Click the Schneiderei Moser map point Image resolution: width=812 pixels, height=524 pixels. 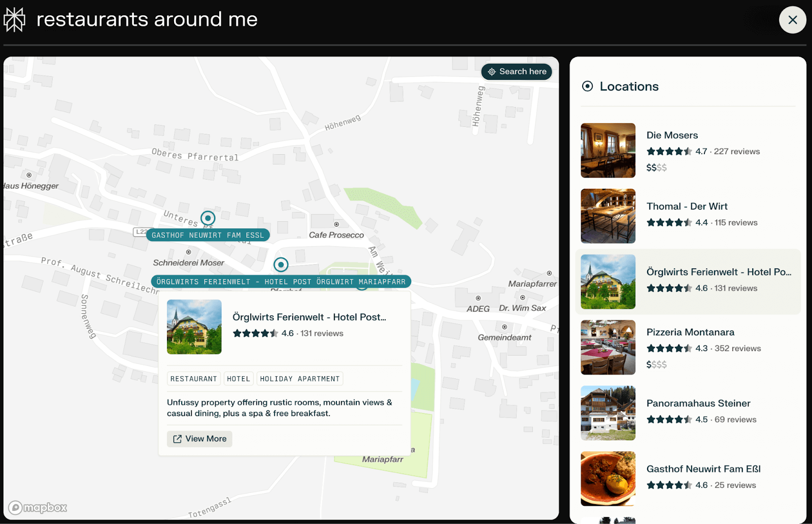(188, 252)
